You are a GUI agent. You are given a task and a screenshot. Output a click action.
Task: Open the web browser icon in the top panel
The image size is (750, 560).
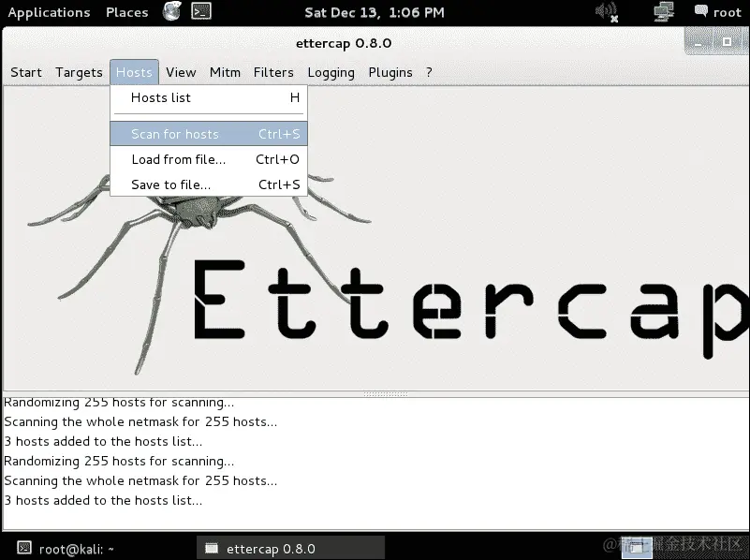[171, 12]
